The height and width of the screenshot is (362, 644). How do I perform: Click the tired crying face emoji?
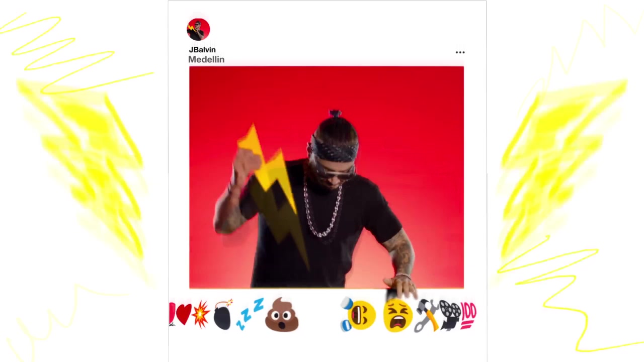(x=397, y=316)
